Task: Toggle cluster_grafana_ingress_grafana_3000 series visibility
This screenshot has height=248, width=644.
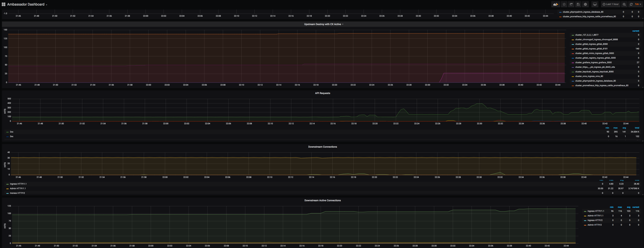Action: pyautogui.click(x=593, y=62)
